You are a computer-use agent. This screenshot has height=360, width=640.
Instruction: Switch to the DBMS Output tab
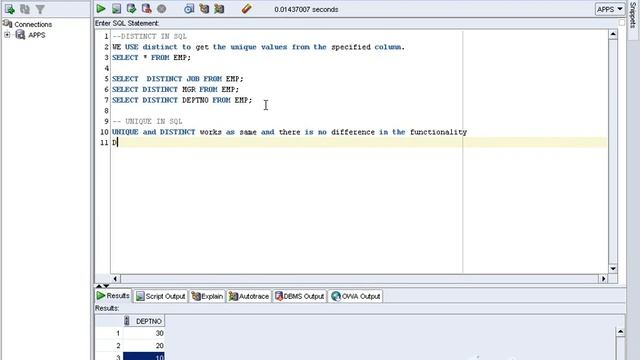tap(300, 296)
